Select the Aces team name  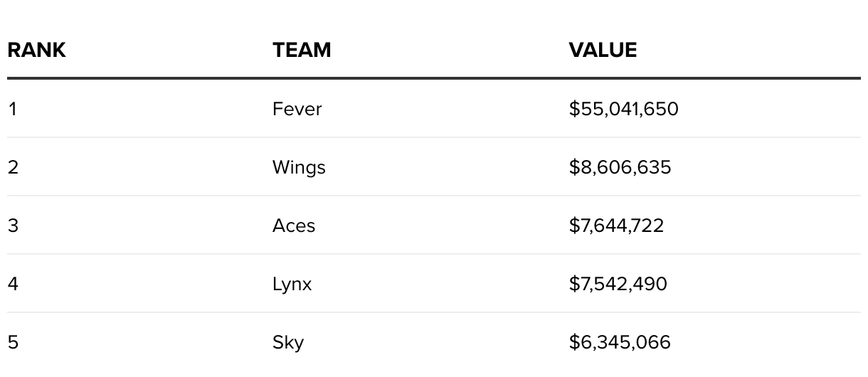(294, 225)
